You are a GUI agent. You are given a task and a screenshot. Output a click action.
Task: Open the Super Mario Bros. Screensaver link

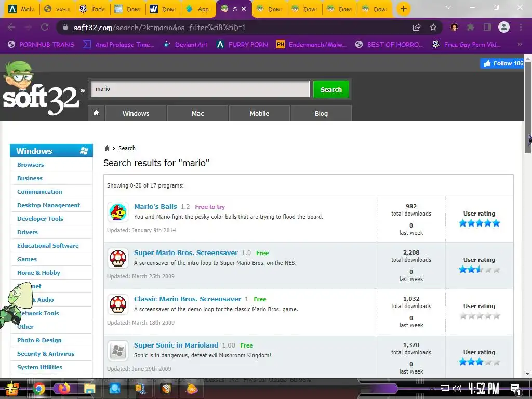point(186,253)
